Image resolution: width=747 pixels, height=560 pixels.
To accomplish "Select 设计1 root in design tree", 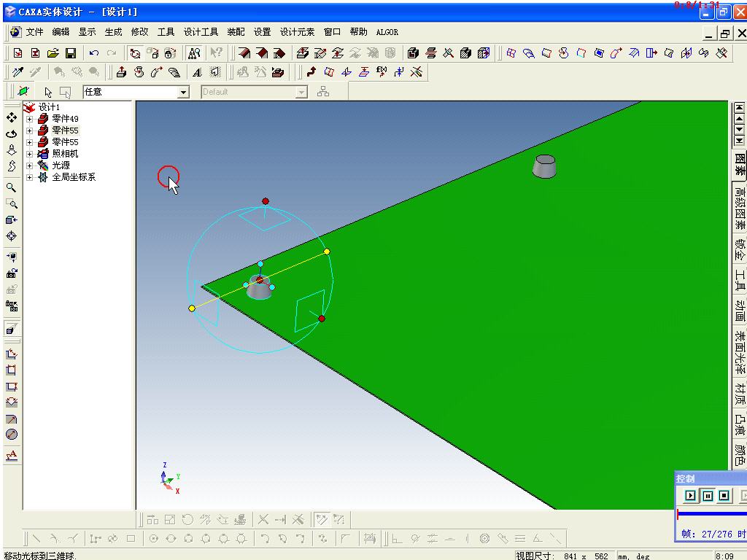I will coord(49,107).
